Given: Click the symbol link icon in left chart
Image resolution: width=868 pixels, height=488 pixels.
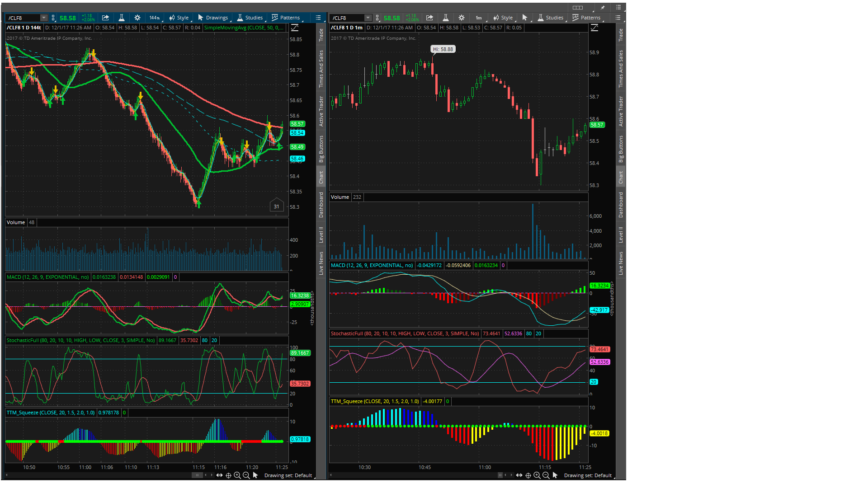Looking at the screenshot, I should (53, 18).
